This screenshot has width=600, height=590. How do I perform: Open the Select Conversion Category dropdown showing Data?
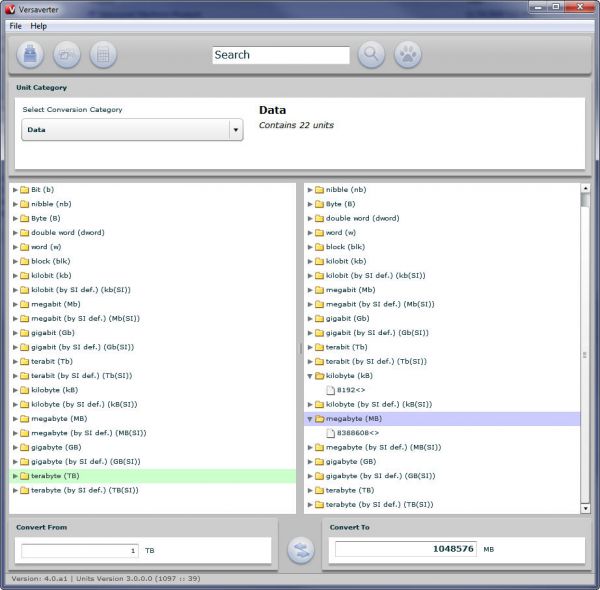click(132, 130)
